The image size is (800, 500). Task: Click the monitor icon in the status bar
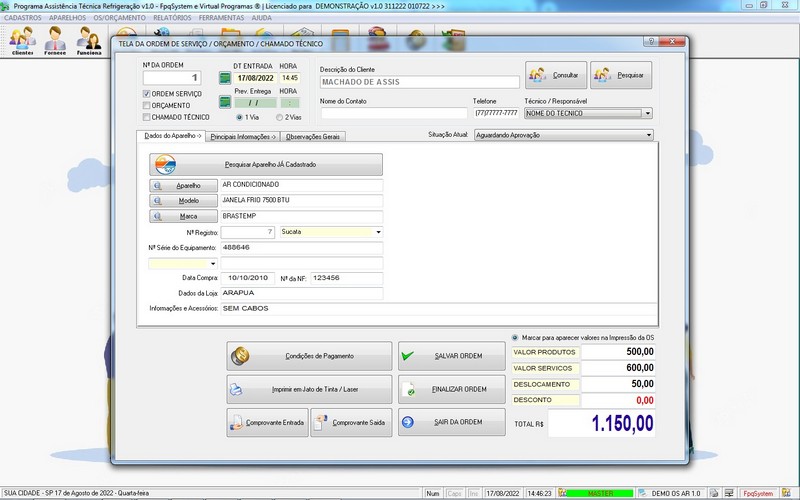729,493
